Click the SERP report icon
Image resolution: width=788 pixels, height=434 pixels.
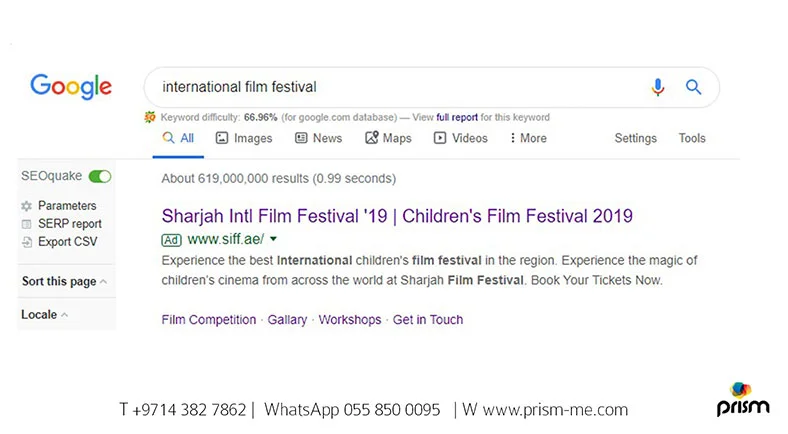(x=27, y=224)
